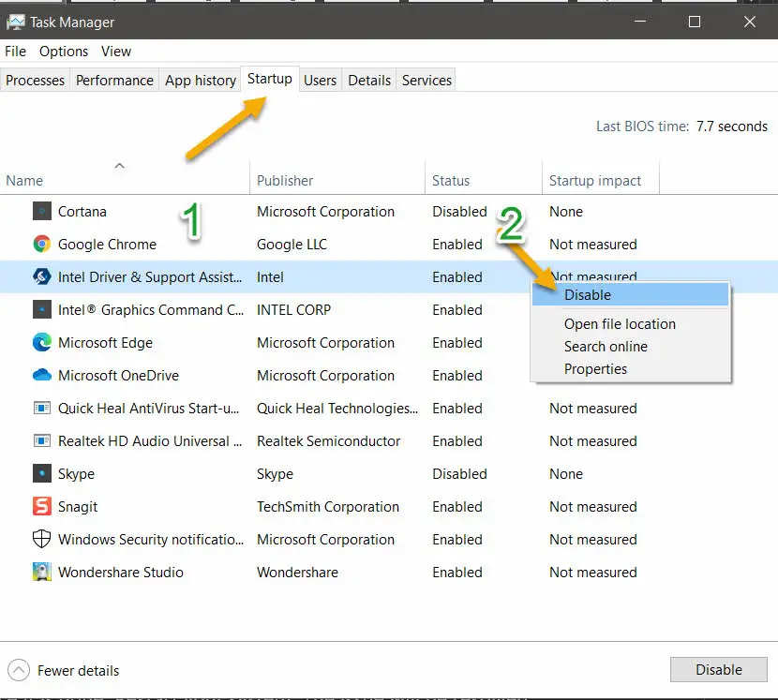This screenshot has height=700, width=778.
Task: Click the Google Chrome icon
Action: pyautogui.click(x=42, y=244)
